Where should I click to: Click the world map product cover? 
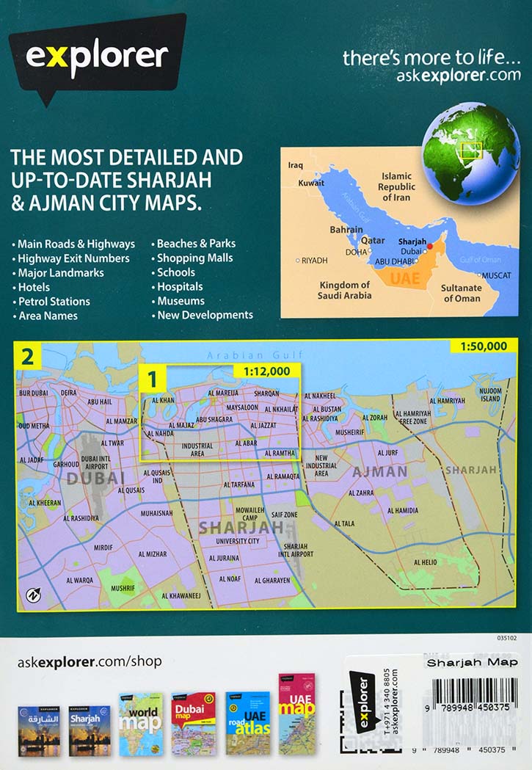[141, 724]
